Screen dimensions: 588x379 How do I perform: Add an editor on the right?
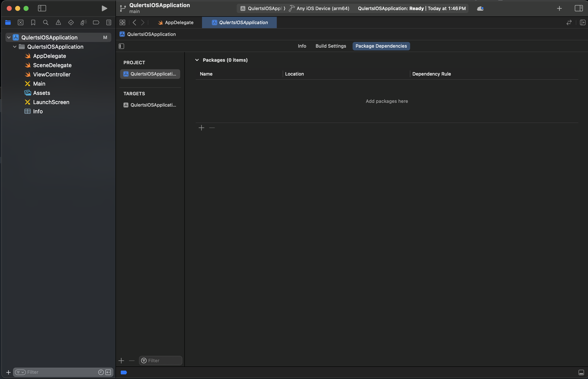point(583,23)
